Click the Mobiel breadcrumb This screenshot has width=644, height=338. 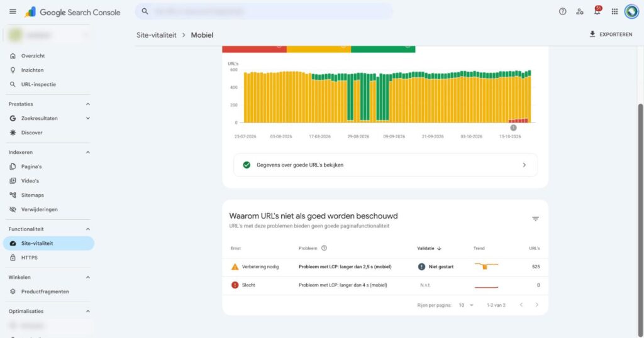pos(202,35)
